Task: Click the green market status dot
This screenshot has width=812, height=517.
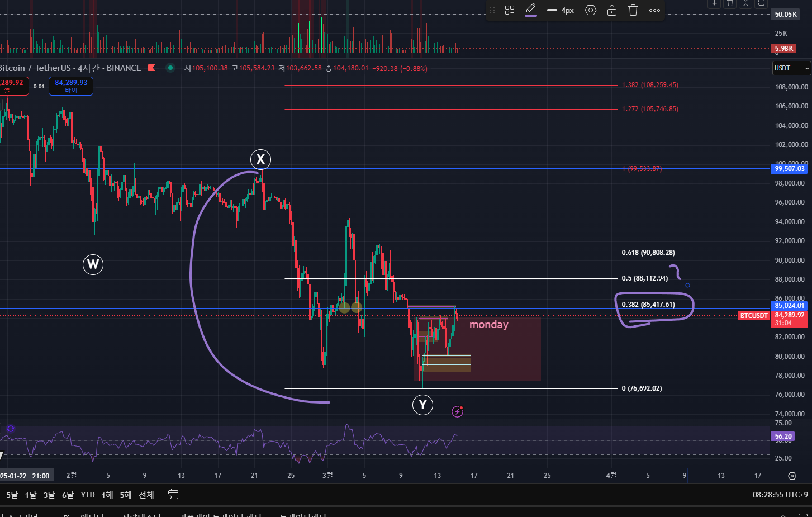Action: point(170,68)
